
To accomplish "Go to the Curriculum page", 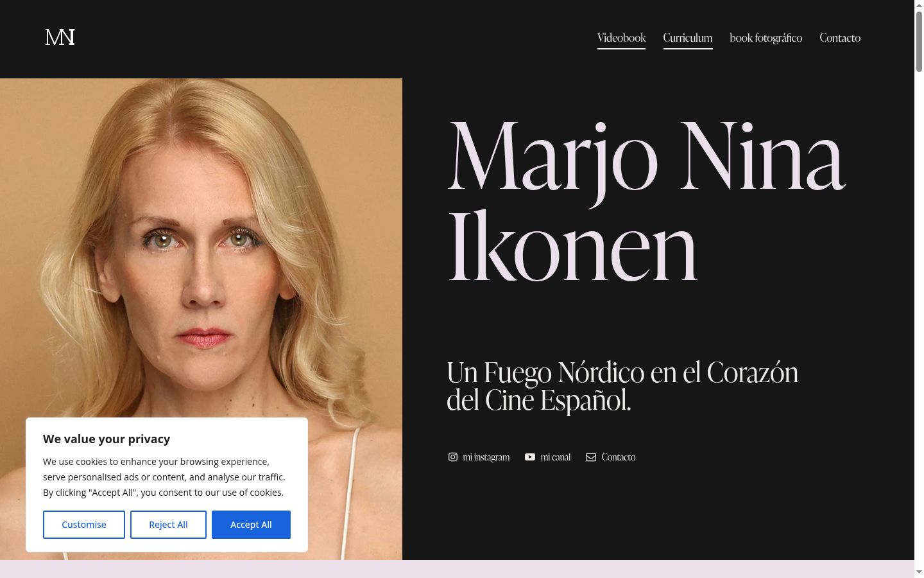I will (688, 38).
